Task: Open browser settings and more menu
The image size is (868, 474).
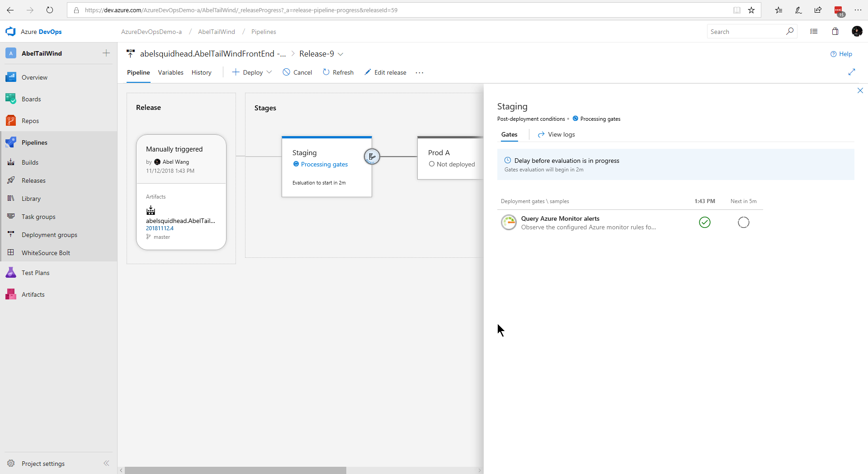Action: (858, 10)
